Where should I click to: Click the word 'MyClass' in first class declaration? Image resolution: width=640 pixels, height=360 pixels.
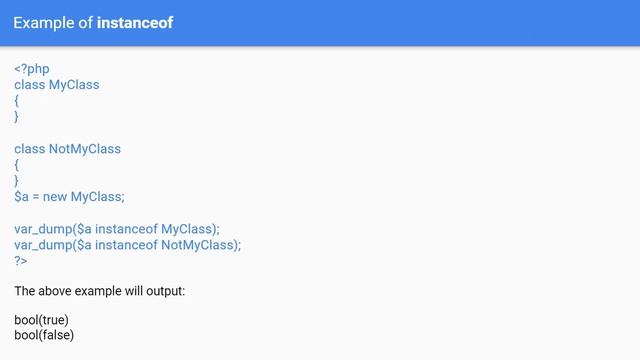pos(74,85)
